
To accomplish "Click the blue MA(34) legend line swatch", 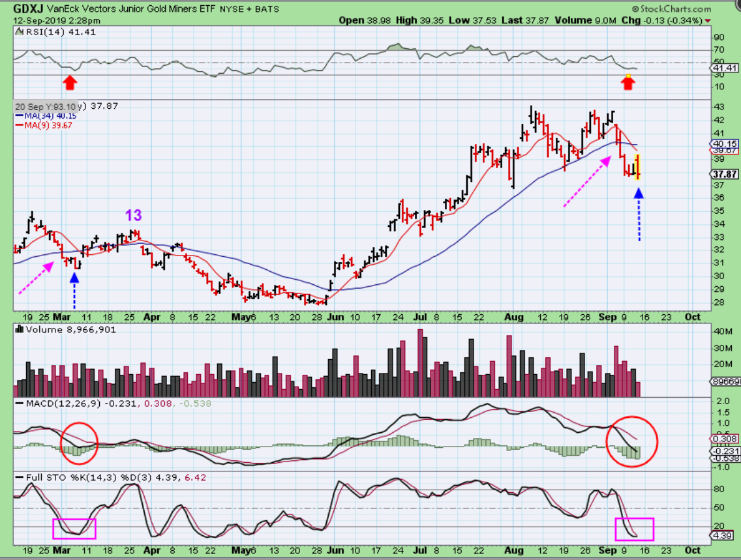I will pos(20,115).
